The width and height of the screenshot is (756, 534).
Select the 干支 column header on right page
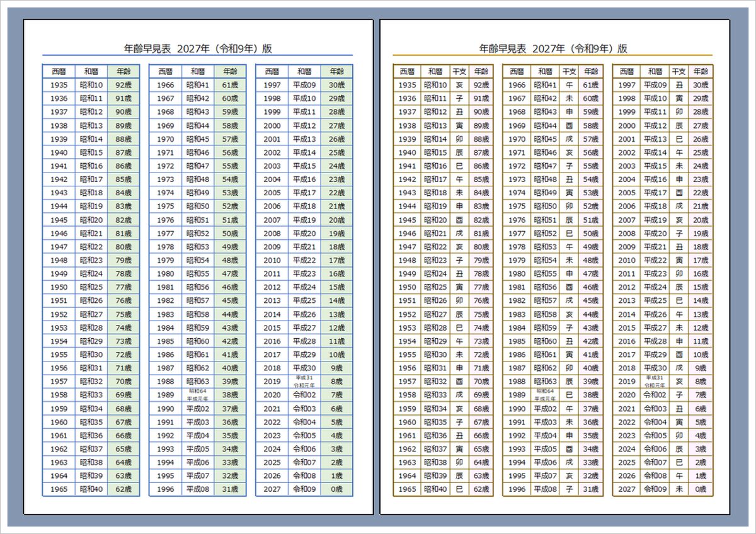[458, 71]
